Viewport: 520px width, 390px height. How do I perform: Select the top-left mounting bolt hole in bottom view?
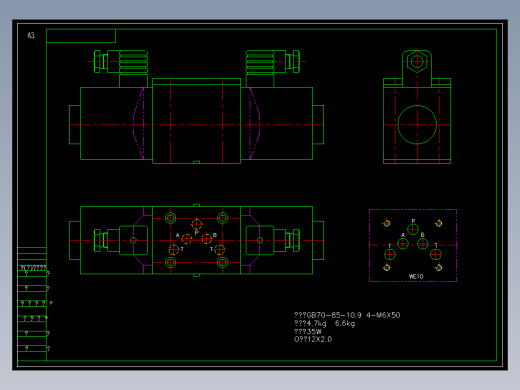[x=170, y=218]
